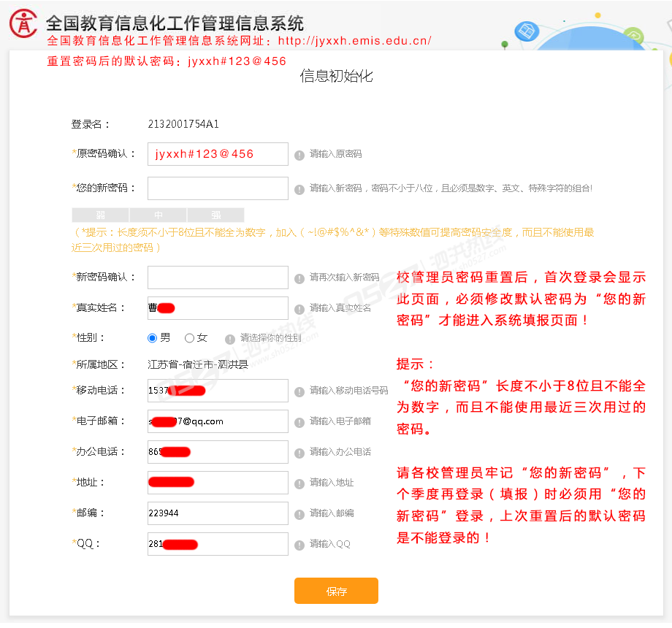Select the 女 (female) radio button

190,338
